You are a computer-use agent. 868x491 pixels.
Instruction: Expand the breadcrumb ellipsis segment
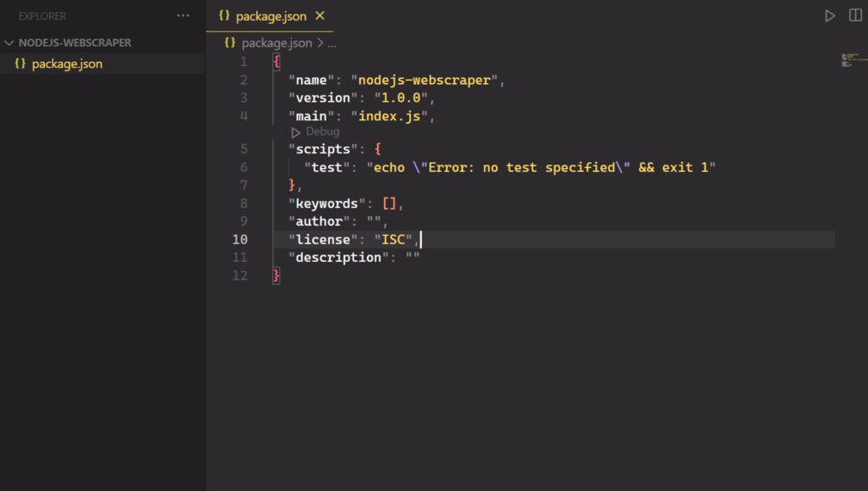coord(331,42)
